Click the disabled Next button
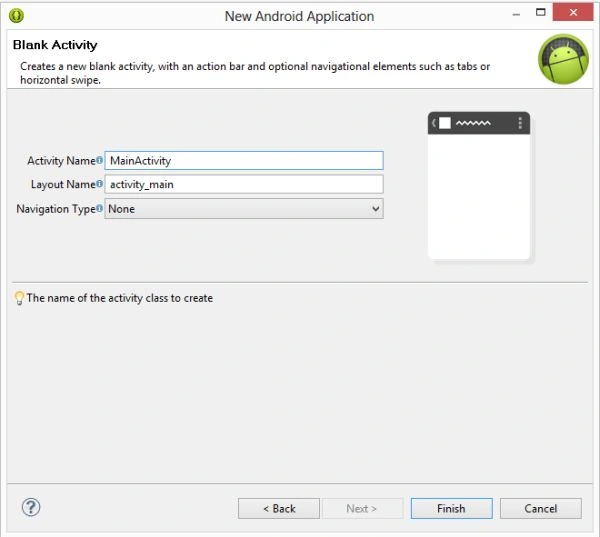Image resolution: width=600 pixels, height=537 pixels. click(362, 508)
